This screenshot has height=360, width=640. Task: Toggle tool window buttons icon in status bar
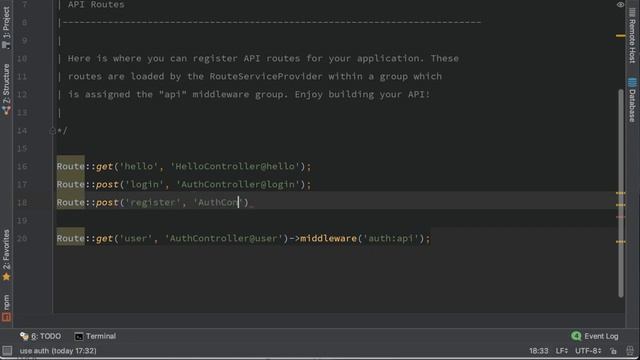[x=7, y=351]
